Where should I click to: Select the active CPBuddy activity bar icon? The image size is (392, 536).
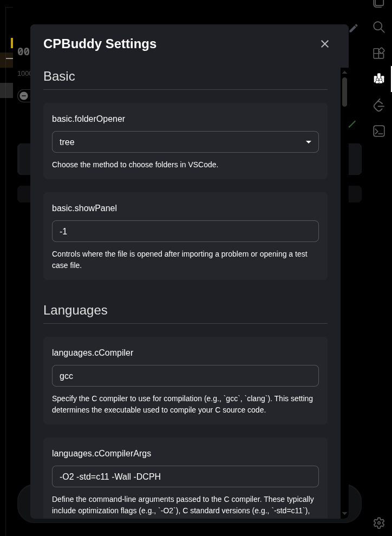coord(378,79)
